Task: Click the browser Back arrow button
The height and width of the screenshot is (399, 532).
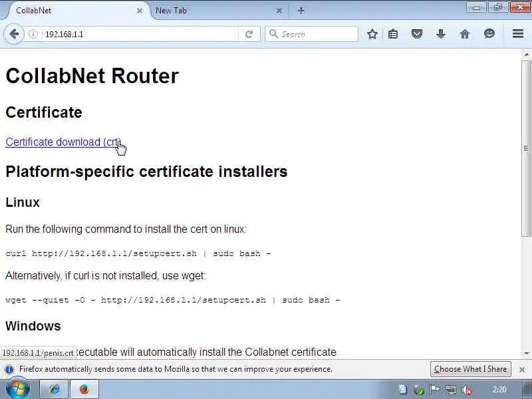Action: pos(14,34)
